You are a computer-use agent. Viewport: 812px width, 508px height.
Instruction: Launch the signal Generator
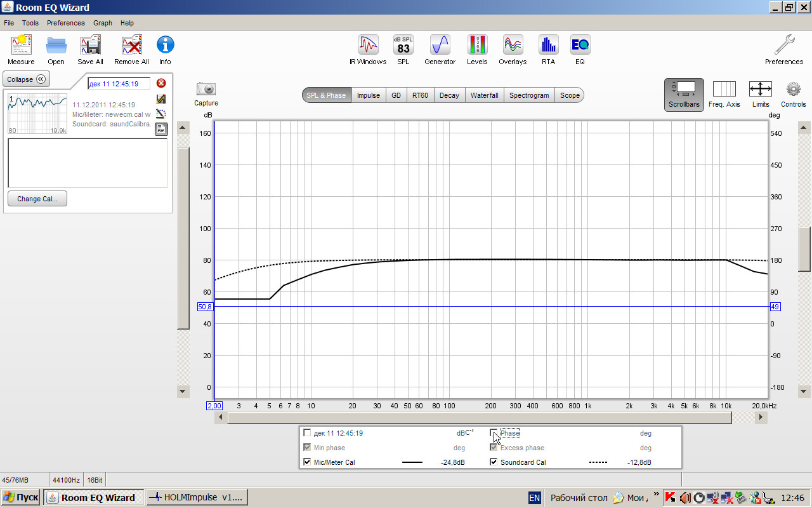(440, 46)
